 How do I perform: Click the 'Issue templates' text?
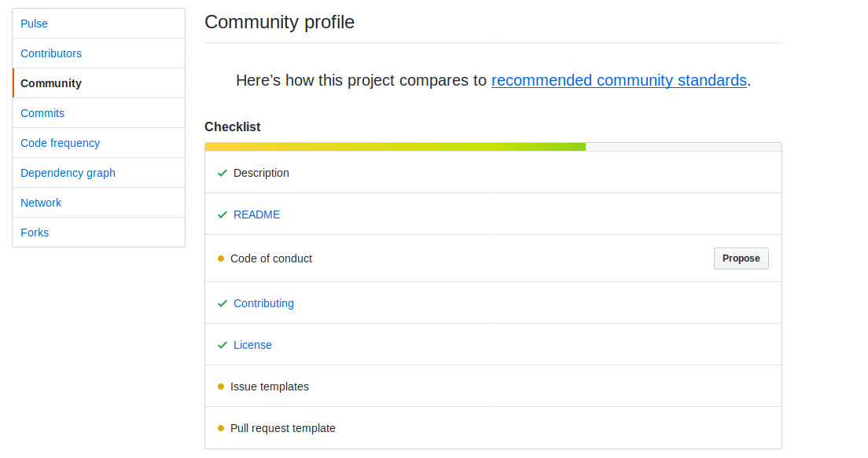point(270,387)
